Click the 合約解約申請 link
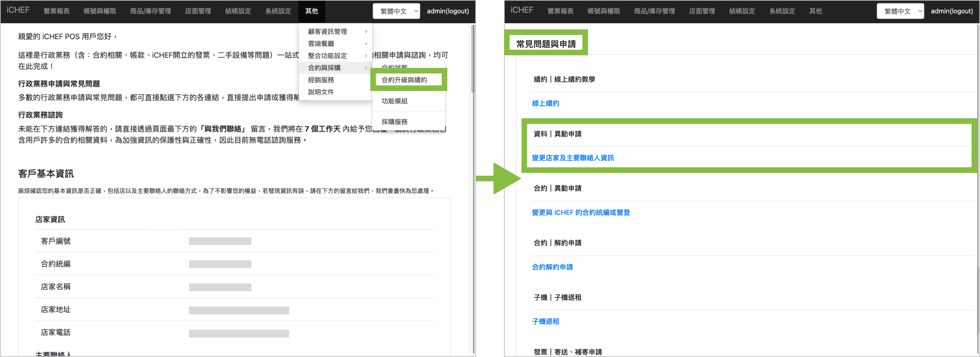This screenshot has width=980, height=357. coord(552,267)
